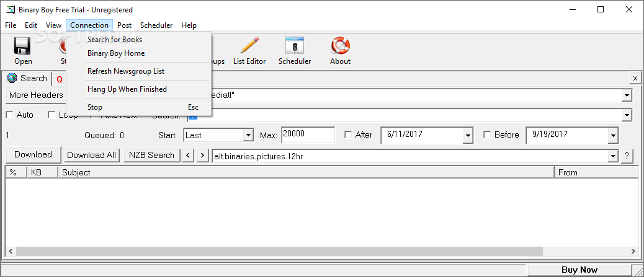The image size is (644, 277).
Task: Expand the Search field dropdown arrow
Action: (627, 116)
